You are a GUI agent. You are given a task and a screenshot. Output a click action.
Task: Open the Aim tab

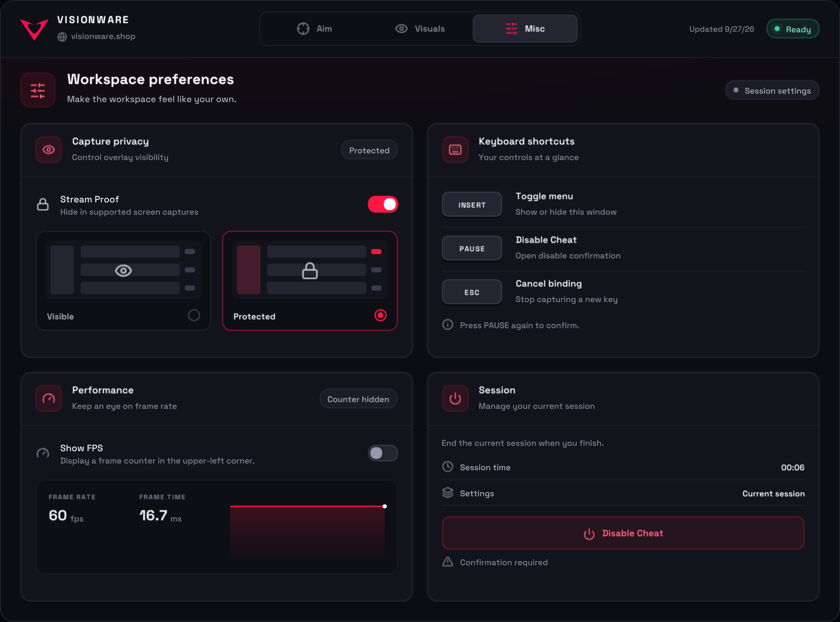pyautogui.click(x=315, y=29)
